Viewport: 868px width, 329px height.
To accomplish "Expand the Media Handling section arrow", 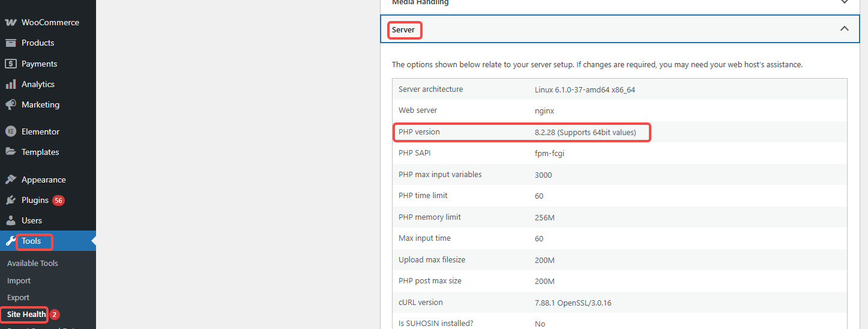I will [844, 2].
